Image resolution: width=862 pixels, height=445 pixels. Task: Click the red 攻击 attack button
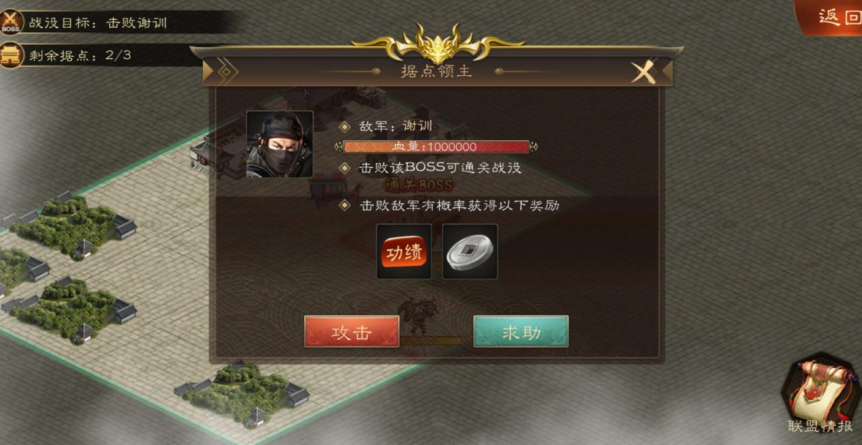point(351,331)
